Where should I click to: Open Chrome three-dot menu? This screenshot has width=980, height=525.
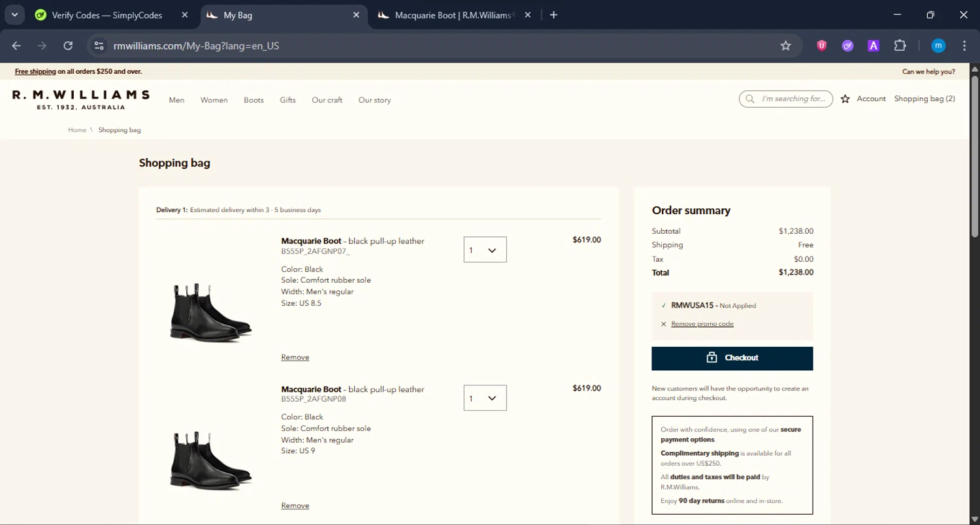(964, 46)
